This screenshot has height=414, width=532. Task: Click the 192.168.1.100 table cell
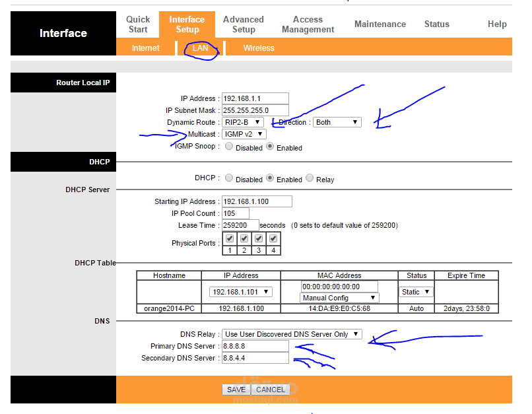[x=241, y=308]
